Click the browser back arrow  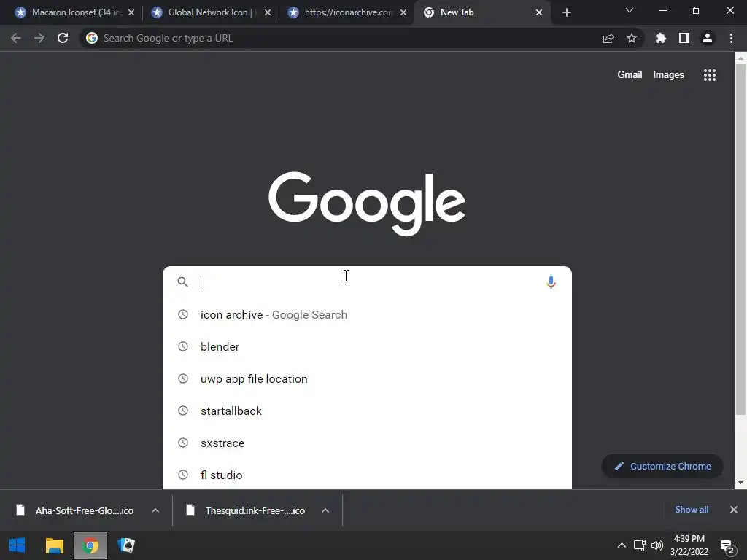click(x=16, y=38)
